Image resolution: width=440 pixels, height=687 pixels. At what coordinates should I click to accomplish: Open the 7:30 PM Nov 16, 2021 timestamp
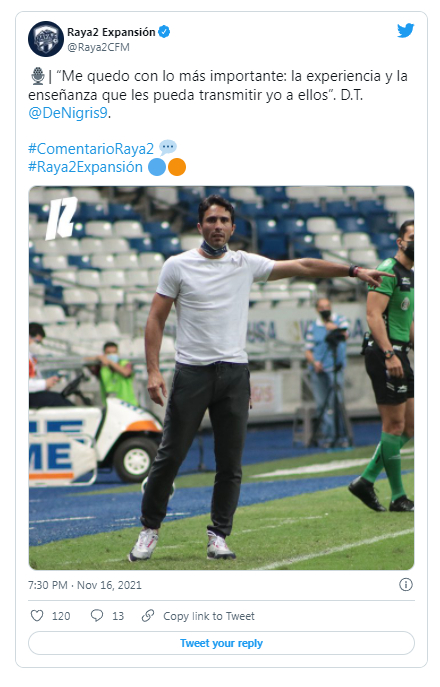[x=85, y=585]
